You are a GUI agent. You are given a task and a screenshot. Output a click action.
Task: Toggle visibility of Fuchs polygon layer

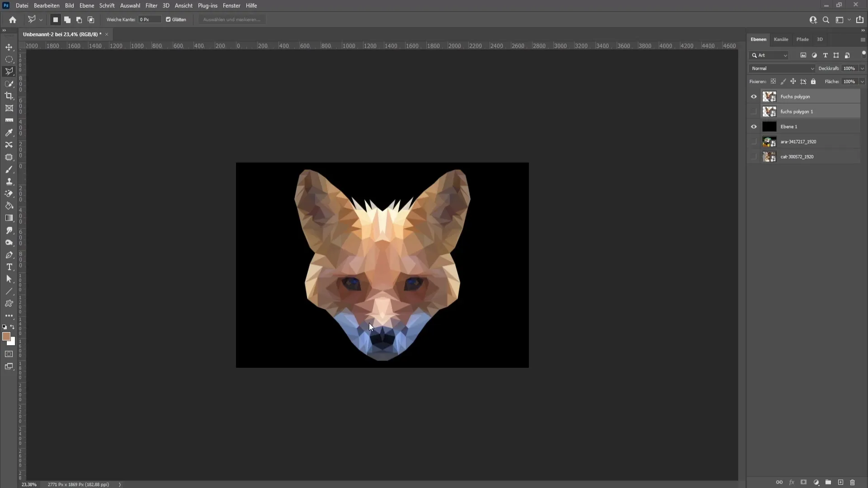tap(754, 97)
